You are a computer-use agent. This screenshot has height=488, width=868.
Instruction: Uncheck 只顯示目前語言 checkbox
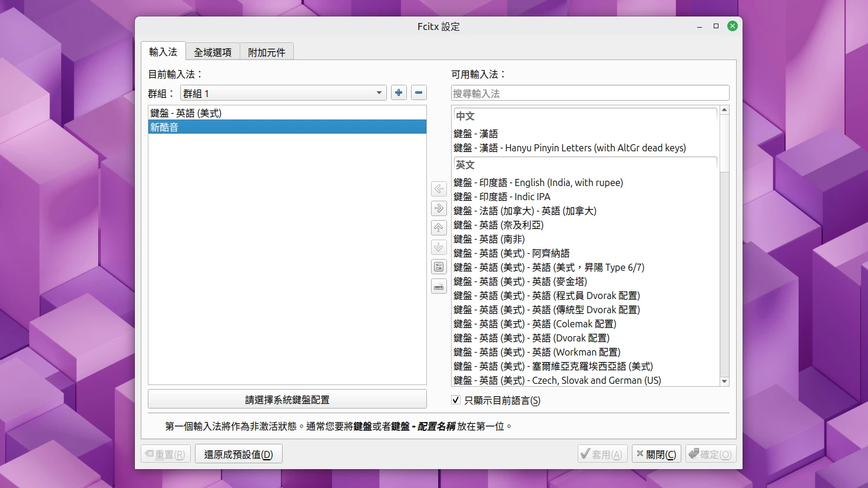[x=456, y=400]
